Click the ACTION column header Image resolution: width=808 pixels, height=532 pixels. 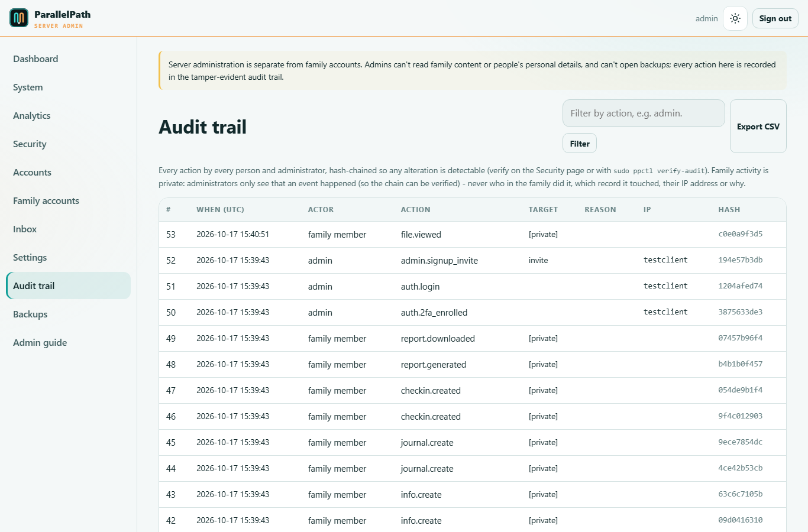tap(416, 210)
